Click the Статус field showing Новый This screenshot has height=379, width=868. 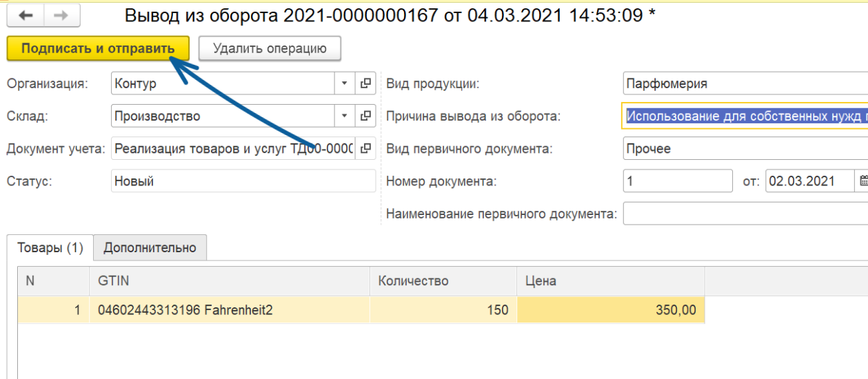(x=243, y=181)
